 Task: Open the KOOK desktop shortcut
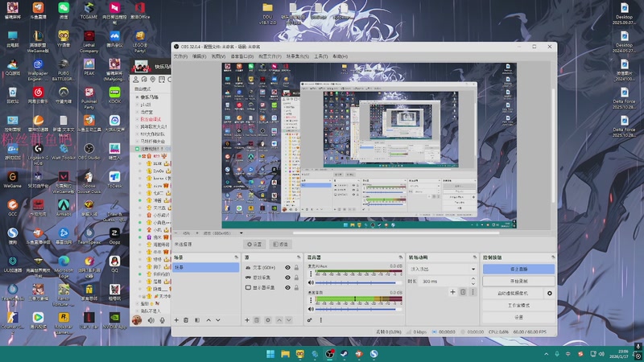click(x=114, y=95)
